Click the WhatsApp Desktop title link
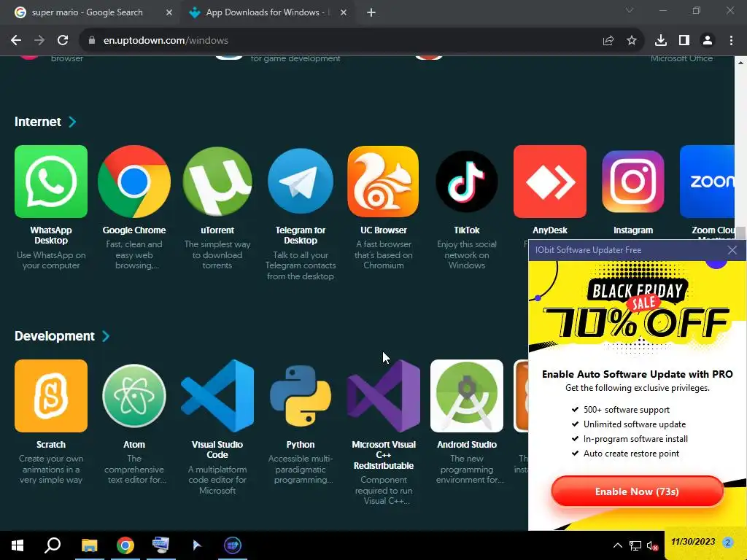 click(x=51, y=236)
